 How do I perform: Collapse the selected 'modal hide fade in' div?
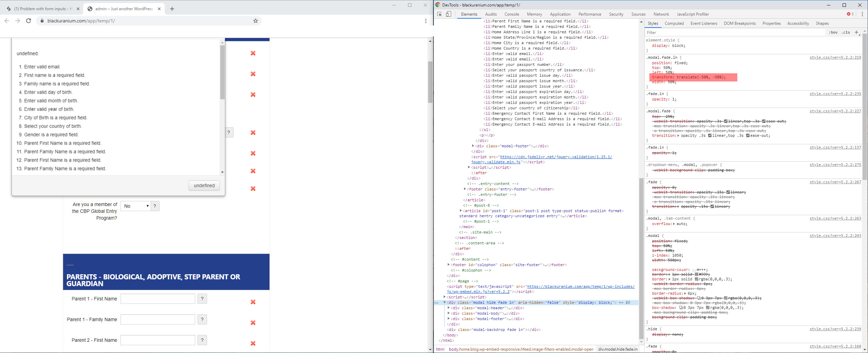click(444, 302)
